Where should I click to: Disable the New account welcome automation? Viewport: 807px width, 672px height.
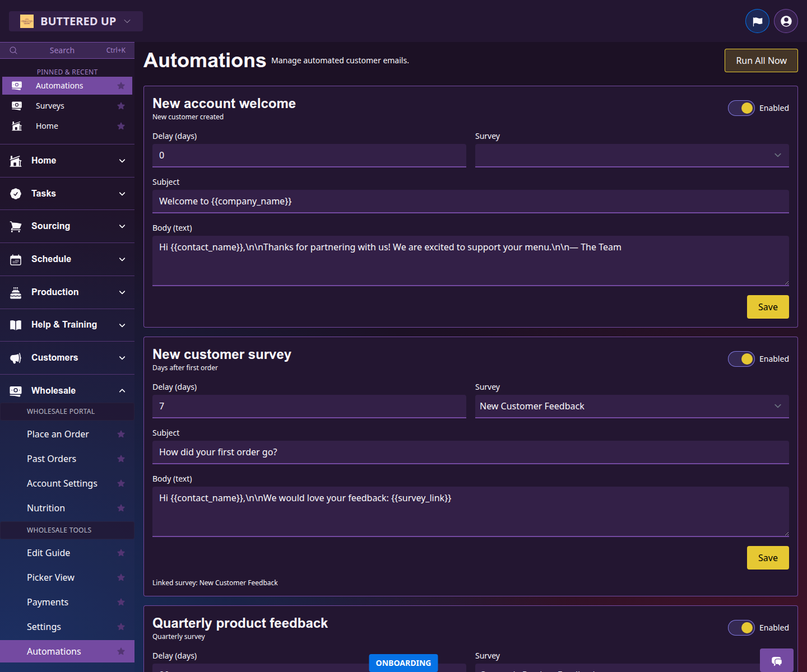[741, 108]
